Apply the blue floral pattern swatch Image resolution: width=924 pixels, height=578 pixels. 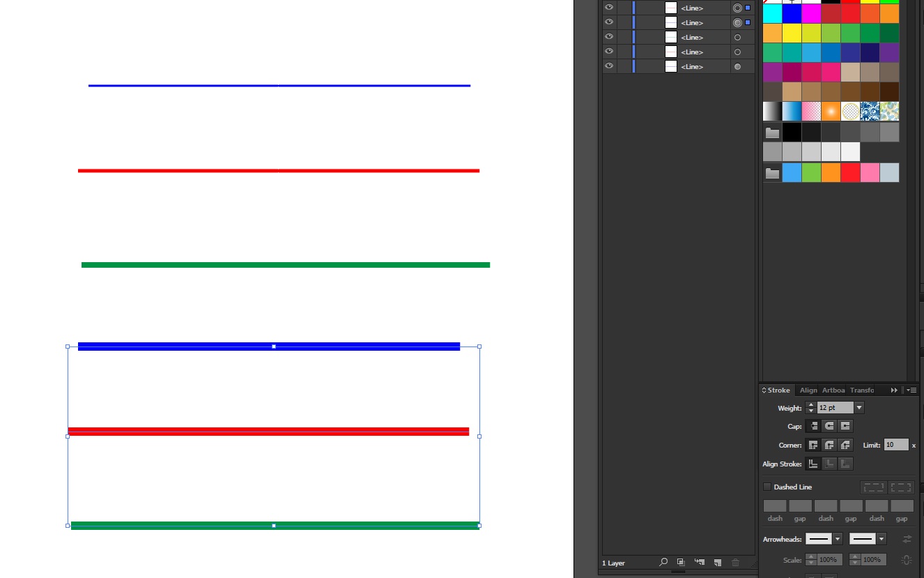pyautogui.click(x=870, y=111)
